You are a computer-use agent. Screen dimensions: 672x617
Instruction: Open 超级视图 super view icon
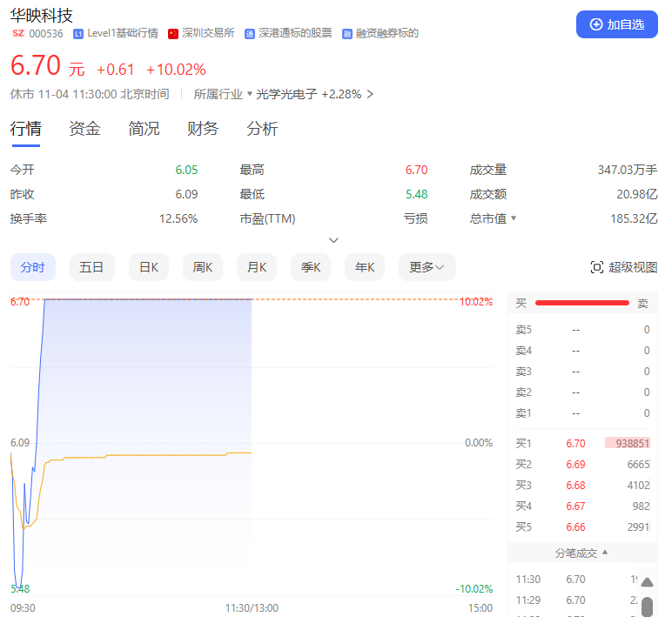click(x=597, y=267)
